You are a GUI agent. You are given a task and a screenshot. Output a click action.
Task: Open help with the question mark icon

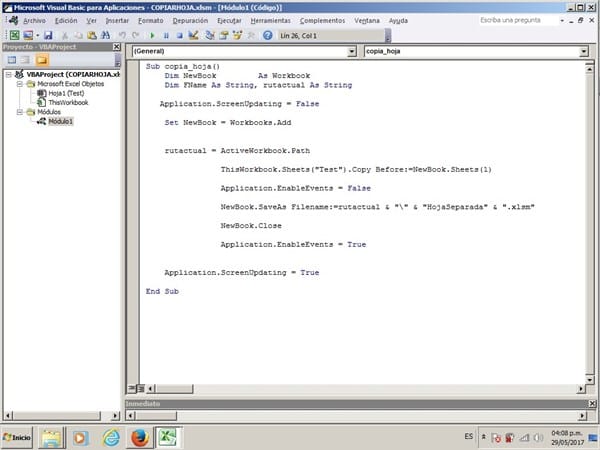coord(267,35)
